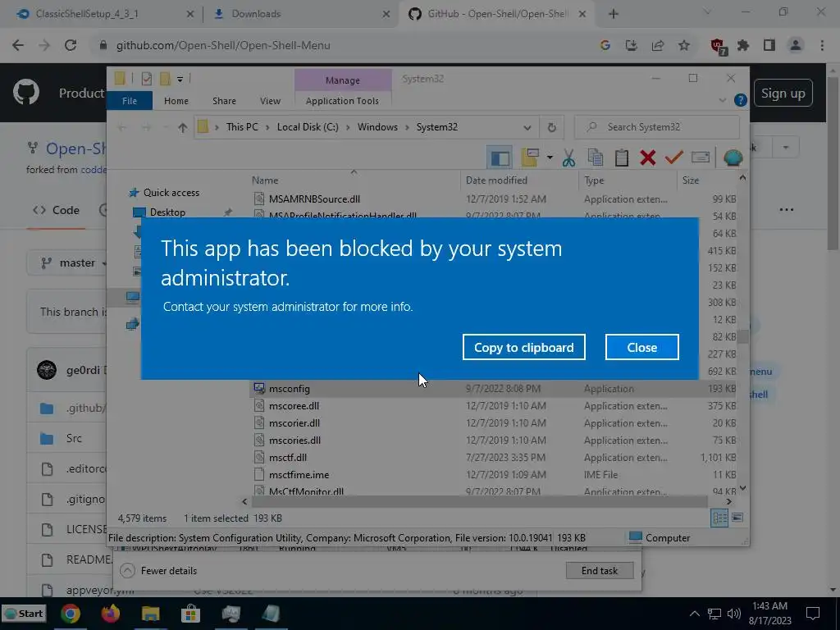Click the This PC breadcrumb segment
The width and height of the screenshot is (840, 630).
[x=242, y=127]
